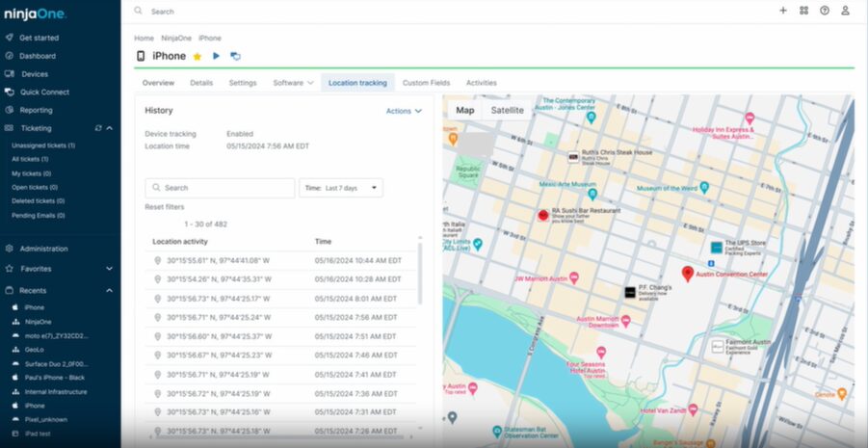Click the History search field
This screenshot has height=448, width=868.
coord(220,188)
